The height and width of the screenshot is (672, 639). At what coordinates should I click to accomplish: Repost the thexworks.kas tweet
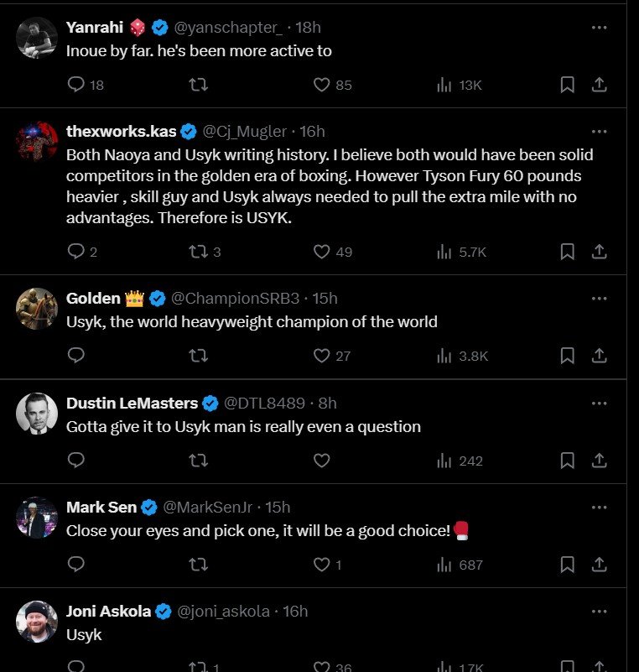[x=199, y=252]
